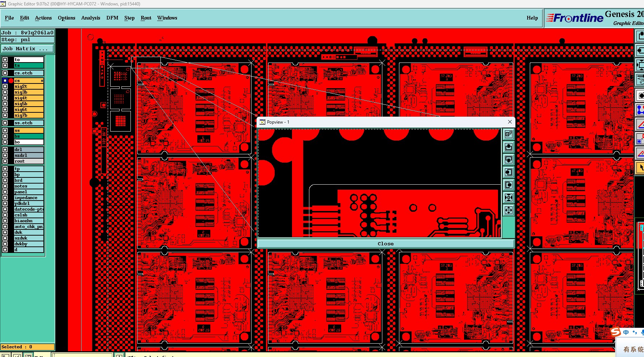Click the top pan icon in the right toolbar
The image size is (644, 357).
tap(640, 36)
